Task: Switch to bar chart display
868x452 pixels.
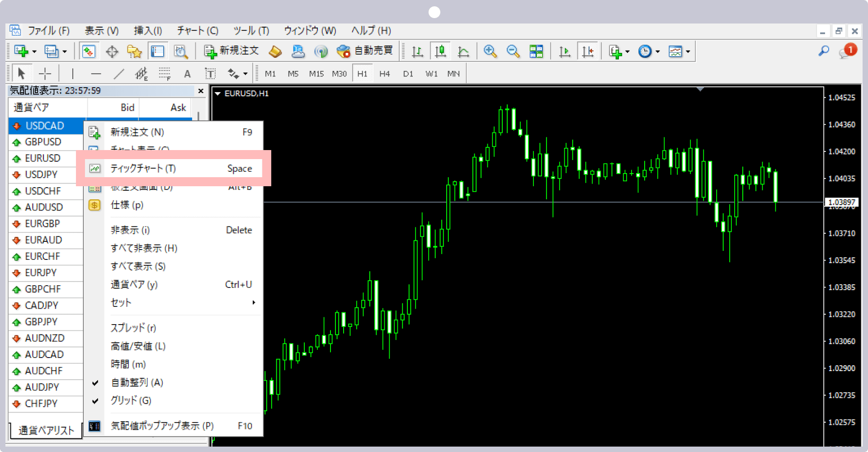Action: [x=417, y=51]
